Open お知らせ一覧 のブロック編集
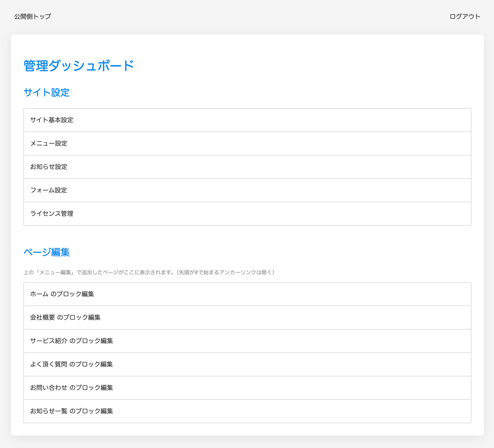 point(71,411)
